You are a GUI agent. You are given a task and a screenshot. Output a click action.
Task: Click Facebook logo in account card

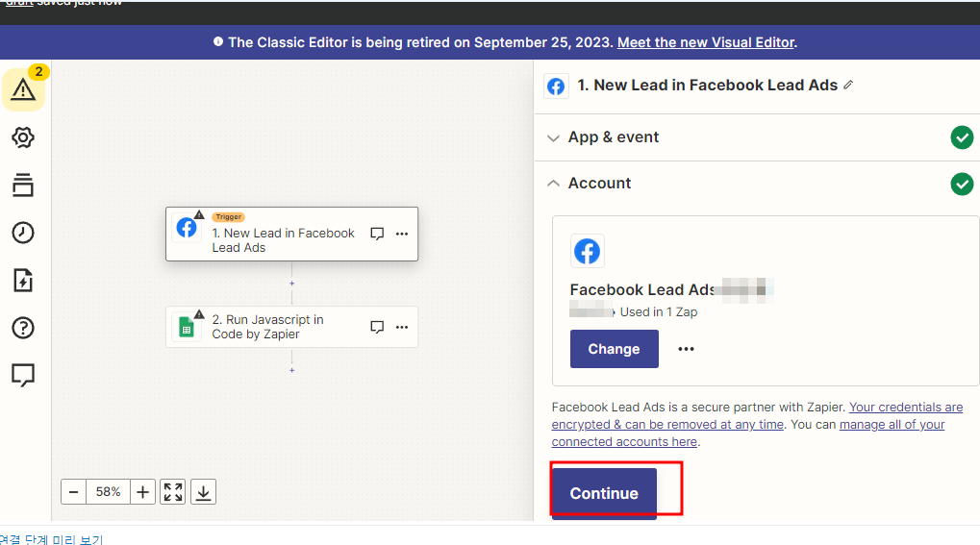click(x=587, y=251)
